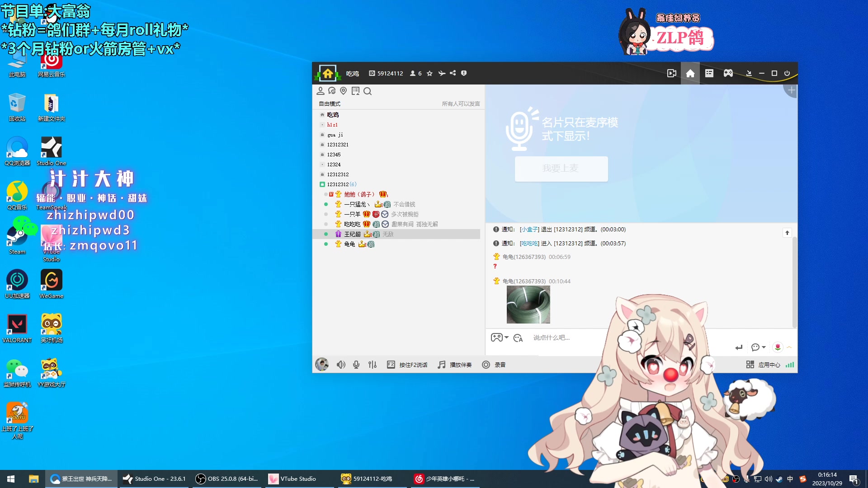
Task: Open the Steam desktop shortcut
Action: point(17,239)
